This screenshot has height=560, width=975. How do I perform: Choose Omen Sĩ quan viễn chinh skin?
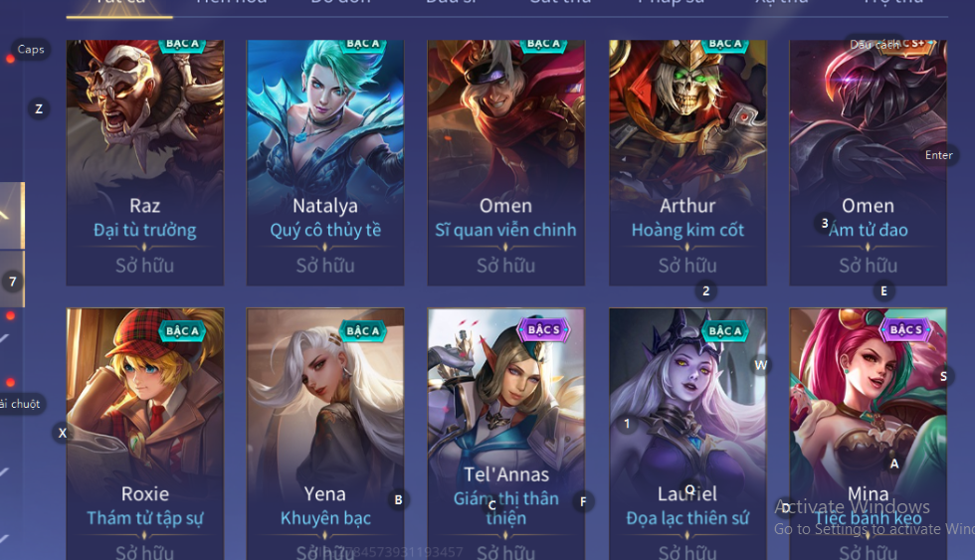point(505,163)
